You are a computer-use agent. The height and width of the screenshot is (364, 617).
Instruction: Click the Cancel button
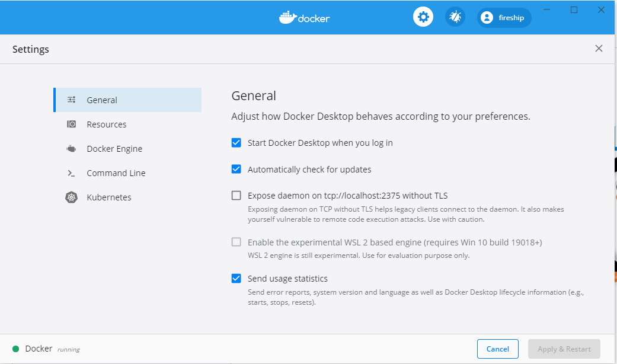(497, 349)
